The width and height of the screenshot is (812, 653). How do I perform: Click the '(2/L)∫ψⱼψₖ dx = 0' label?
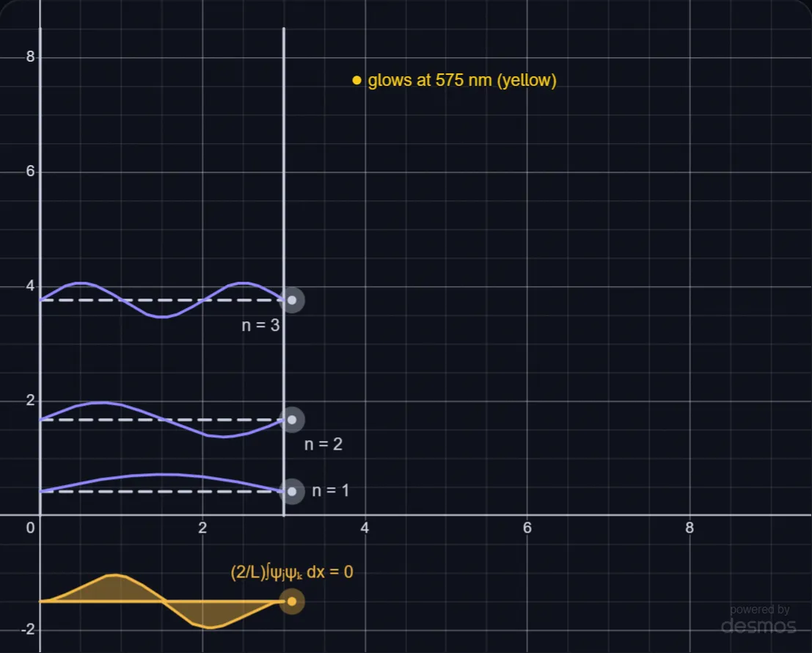point(292,572)
